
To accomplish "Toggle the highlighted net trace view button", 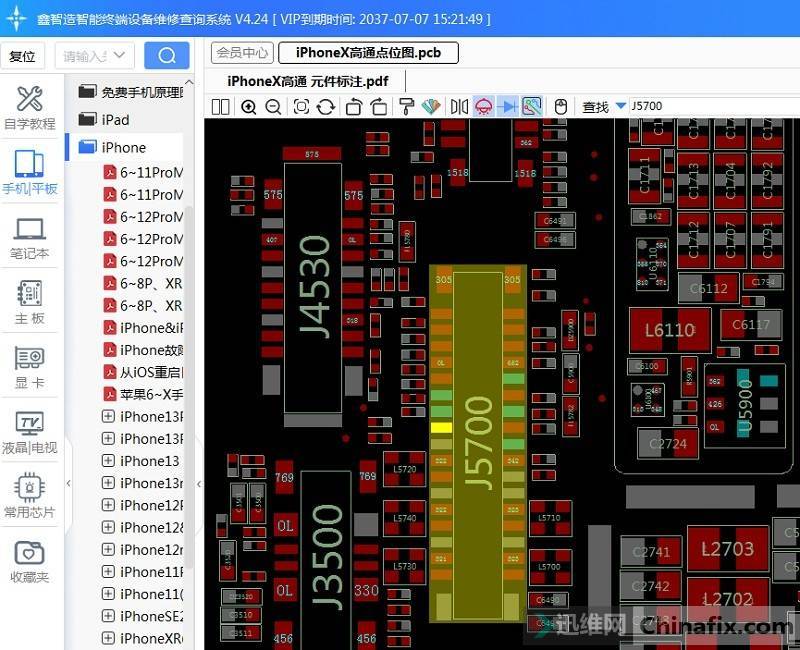I will tap(532, 107).
